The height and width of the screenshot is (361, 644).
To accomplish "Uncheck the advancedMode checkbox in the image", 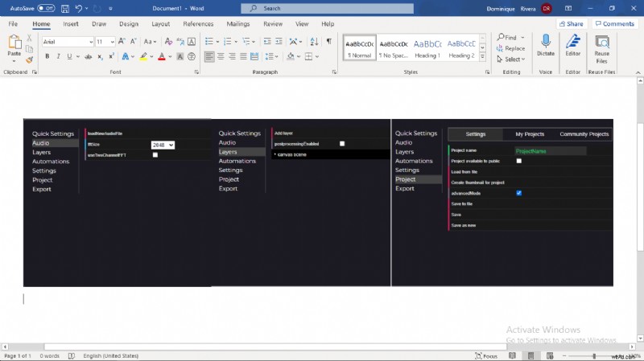I will (518, 193).
